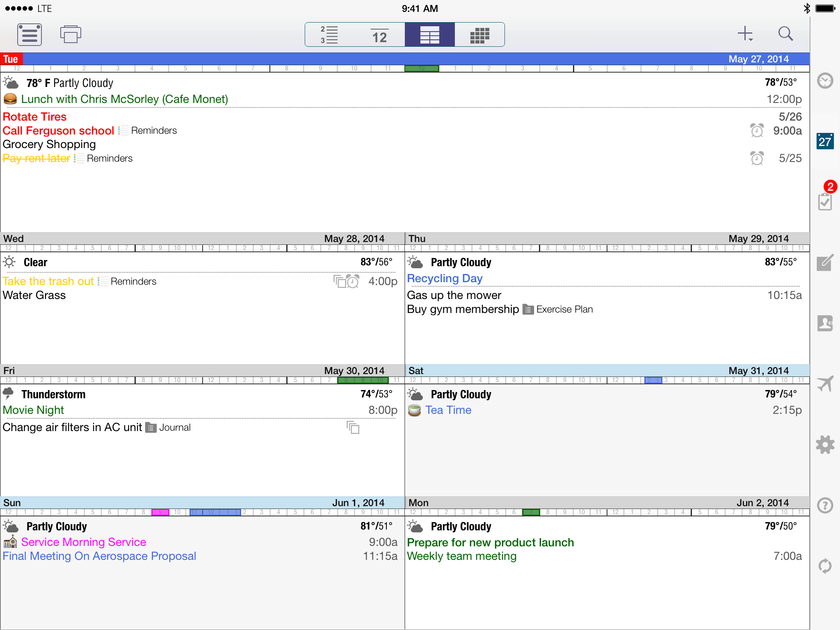Tap the alarm icon next to Call Ferguson school
This screenshot has height=630, width=840.
point(757,131)
